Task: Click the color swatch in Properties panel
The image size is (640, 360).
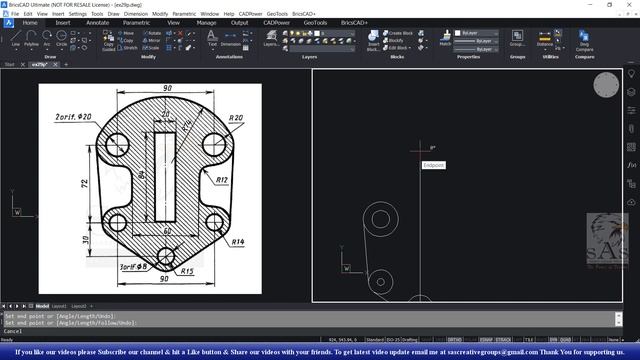Action: [x=458, y=33]
